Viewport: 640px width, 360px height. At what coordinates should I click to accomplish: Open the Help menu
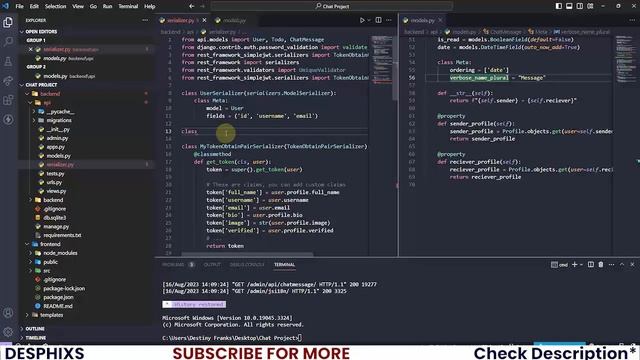(x=150, y=6)
